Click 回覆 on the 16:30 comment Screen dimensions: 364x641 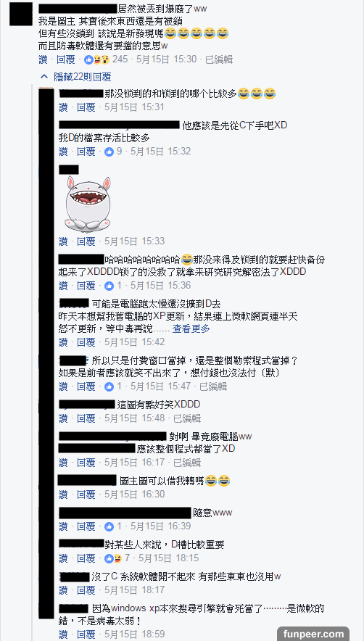86,494
